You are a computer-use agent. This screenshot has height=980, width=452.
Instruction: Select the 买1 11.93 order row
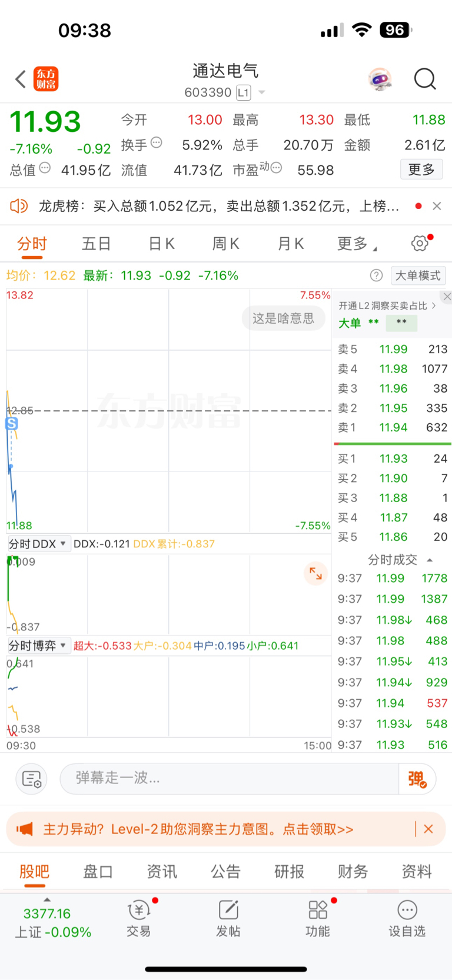[393, 459]
